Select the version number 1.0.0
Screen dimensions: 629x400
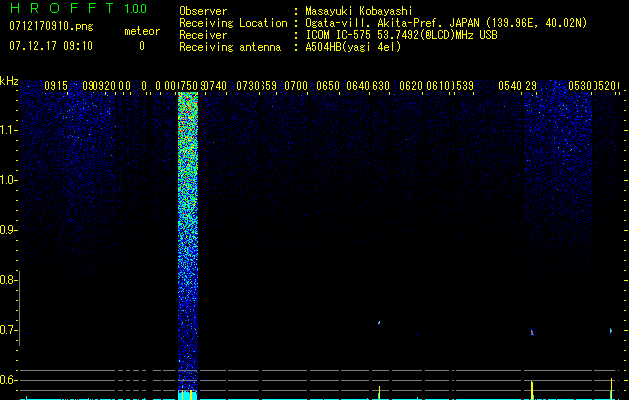point(135,9)
